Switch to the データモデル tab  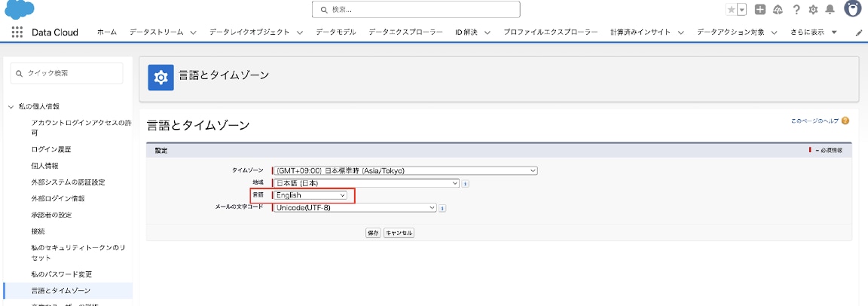tap(336, 32)
